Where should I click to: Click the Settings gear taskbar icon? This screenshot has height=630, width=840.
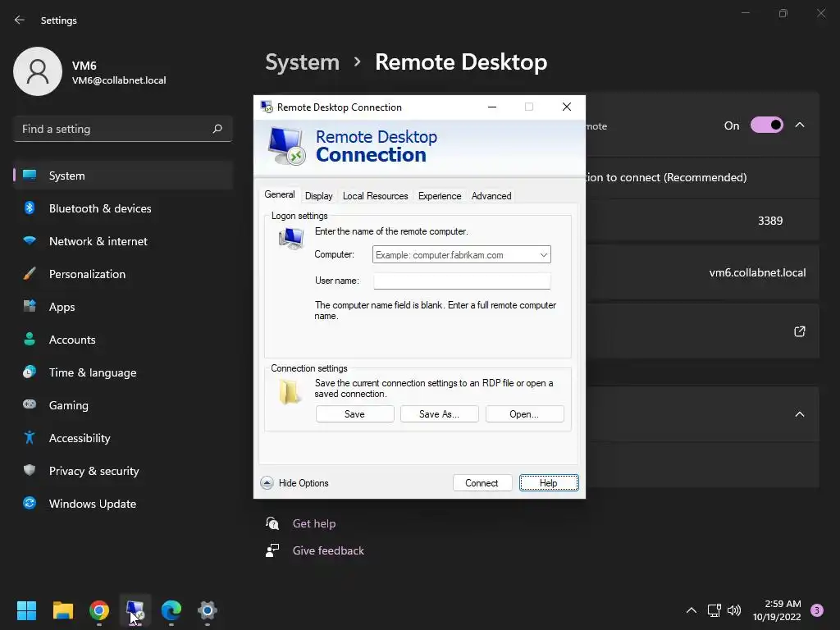[208, 609]
